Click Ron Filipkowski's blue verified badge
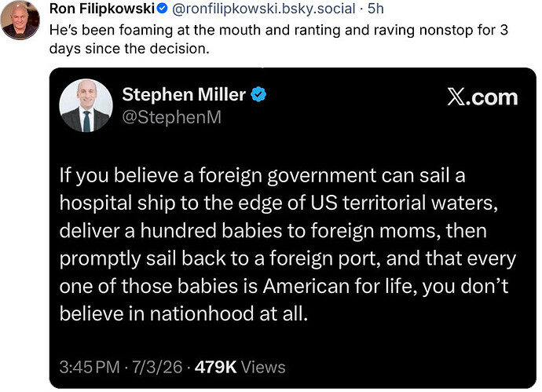Screen dimensions: 542x392 pos(163,9)
